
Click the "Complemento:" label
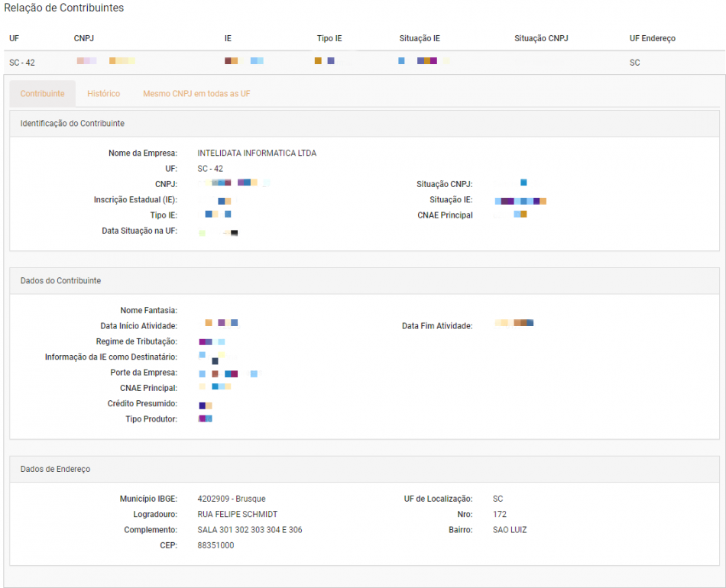pos(151,530)
